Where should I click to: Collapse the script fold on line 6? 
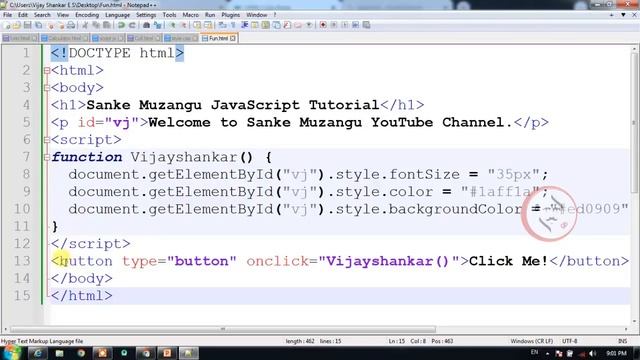[x=47, y=140]
